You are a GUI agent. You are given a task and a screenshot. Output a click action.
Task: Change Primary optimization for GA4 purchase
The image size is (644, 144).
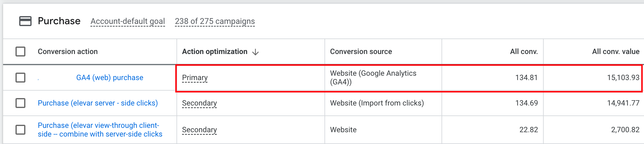click(x=195, y=78)
